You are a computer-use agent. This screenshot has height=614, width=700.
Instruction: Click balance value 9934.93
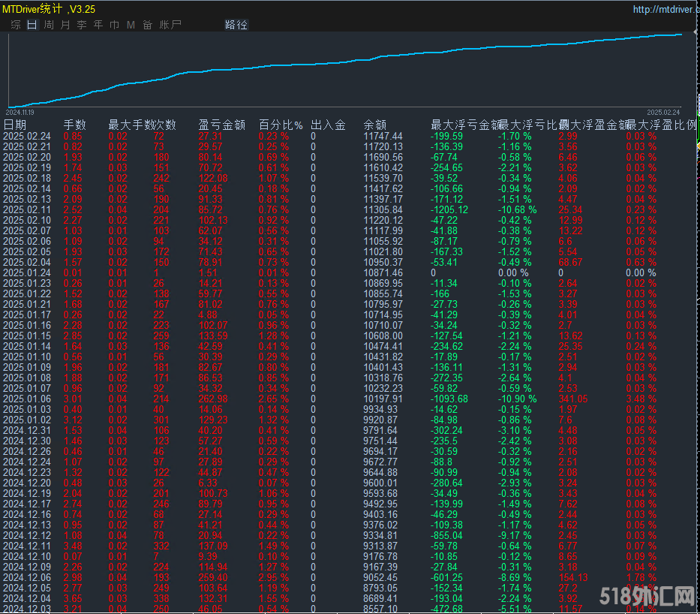coord(380,410)
